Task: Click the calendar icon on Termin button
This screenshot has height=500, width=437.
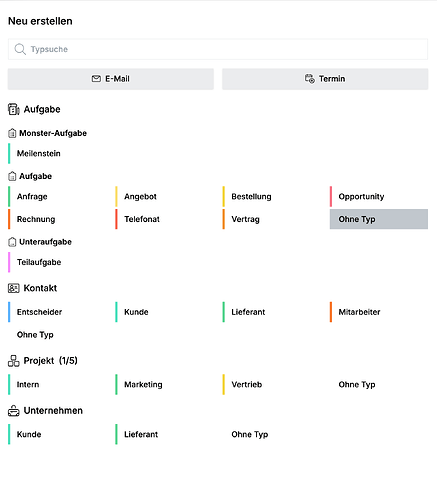Action: pos(310,79)
